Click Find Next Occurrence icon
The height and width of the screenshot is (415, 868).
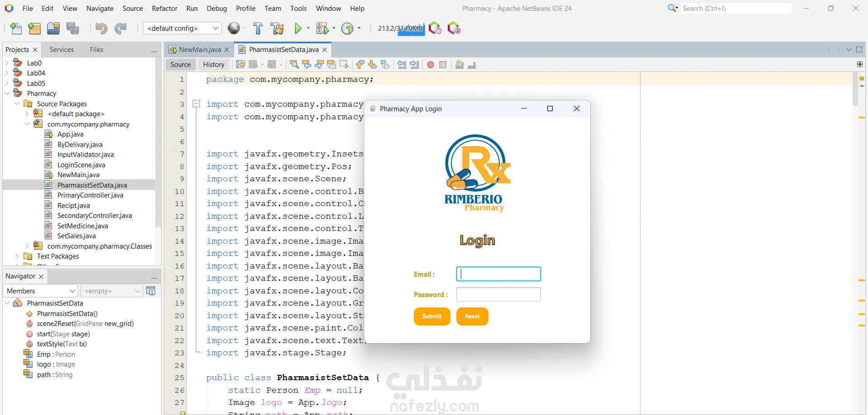tap(319, 65)
